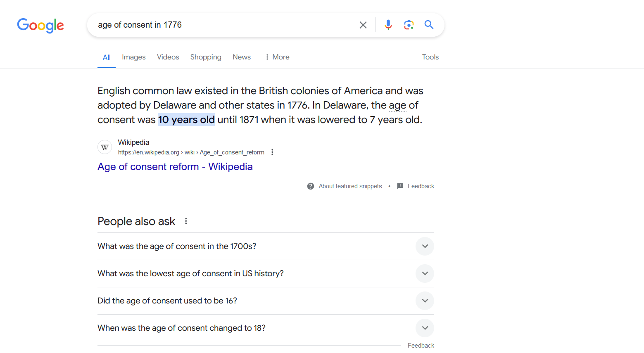Expand "When was the age of consent changed to 18?"
644x353 pixels.
point(266,328)
